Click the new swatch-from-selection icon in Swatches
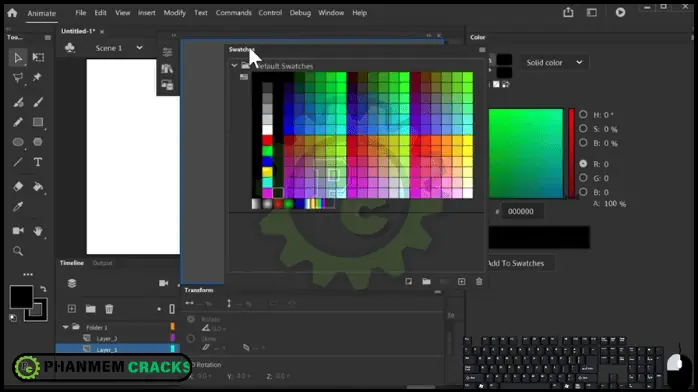The height and width of the screenshot is (392, 698). coord(408,281)
